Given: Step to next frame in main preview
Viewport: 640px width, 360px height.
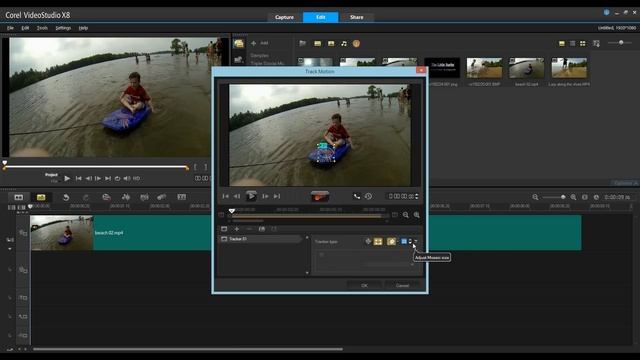Looking at the screenshot, I should [x=98, y=178].
